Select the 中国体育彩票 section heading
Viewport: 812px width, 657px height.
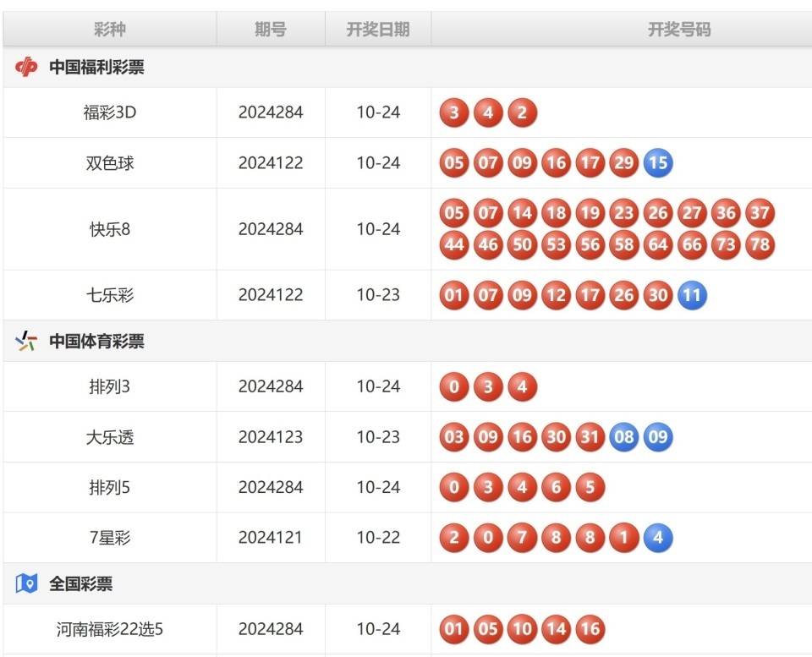(x=96, y=342)
